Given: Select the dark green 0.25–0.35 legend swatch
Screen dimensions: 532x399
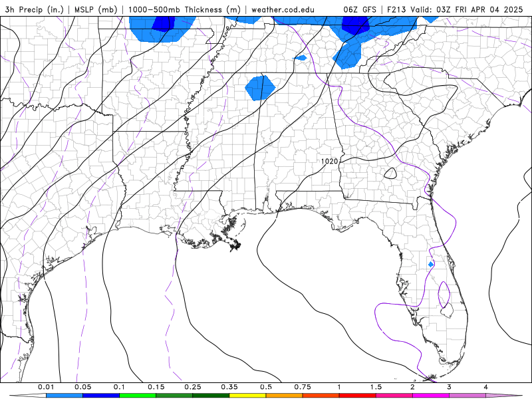Looking at the screenshot, I should (x=211, y=396).
